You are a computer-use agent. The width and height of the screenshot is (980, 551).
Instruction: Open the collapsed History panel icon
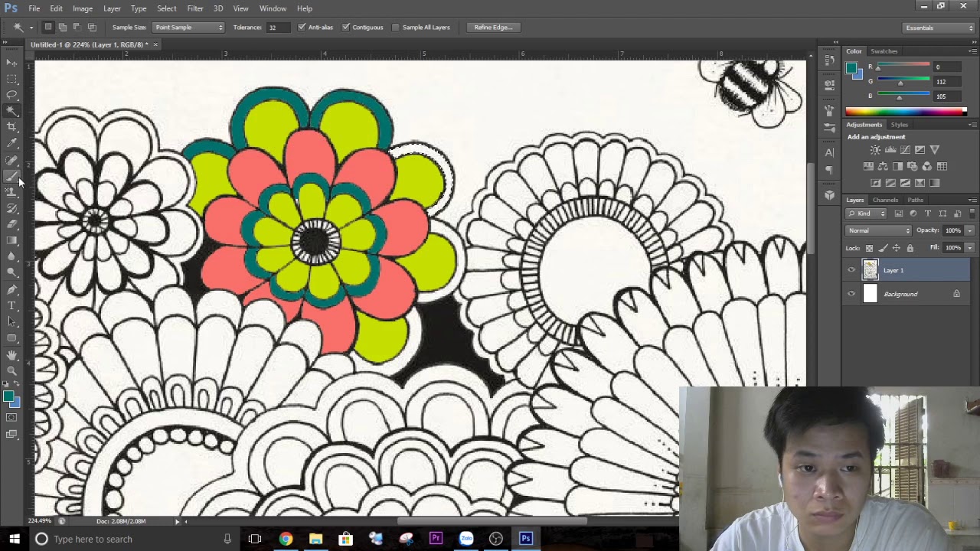click(829, 61)
